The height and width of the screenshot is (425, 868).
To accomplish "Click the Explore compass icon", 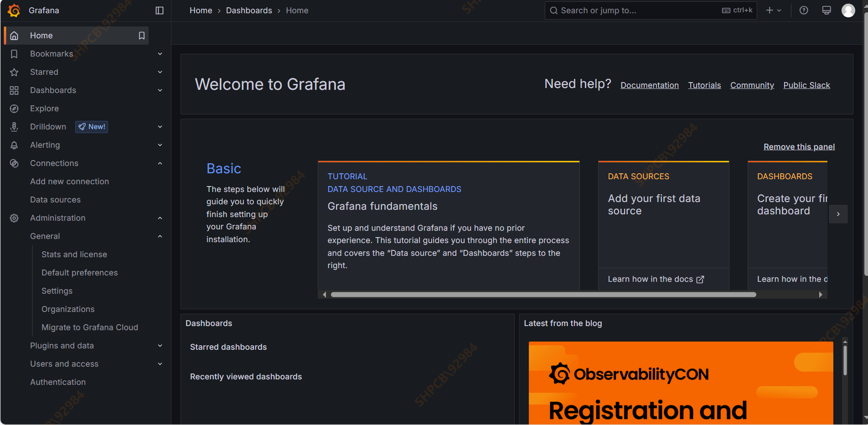I will (x=14, y=109).
